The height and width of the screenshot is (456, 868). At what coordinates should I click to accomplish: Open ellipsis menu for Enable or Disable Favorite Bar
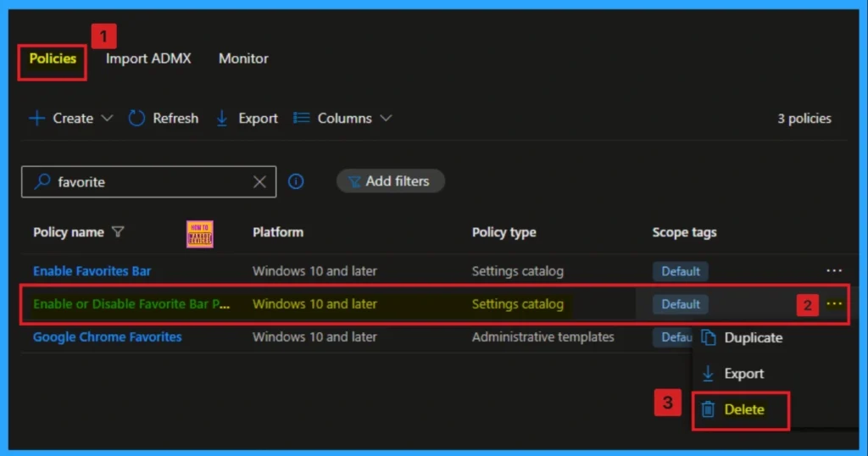834,303
